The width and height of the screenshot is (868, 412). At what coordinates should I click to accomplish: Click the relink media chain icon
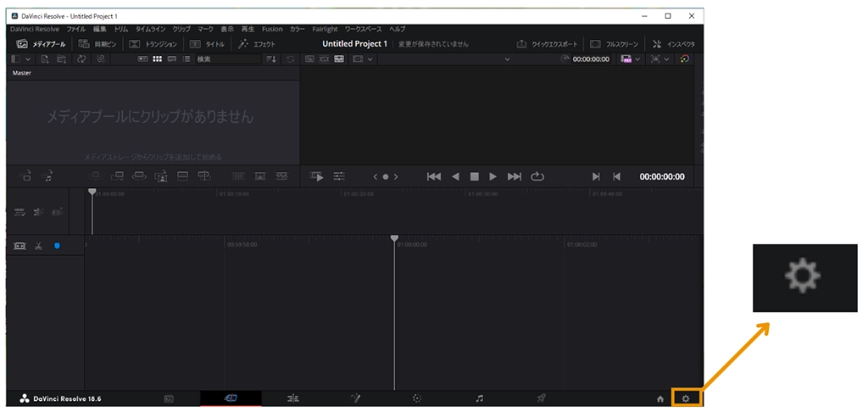click(x=100, y=58)
